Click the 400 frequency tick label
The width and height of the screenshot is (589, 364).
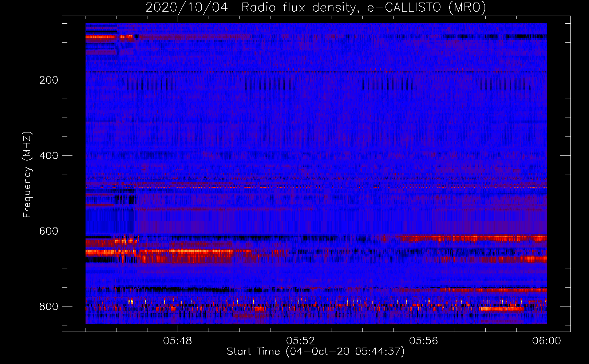pos(49,156)
